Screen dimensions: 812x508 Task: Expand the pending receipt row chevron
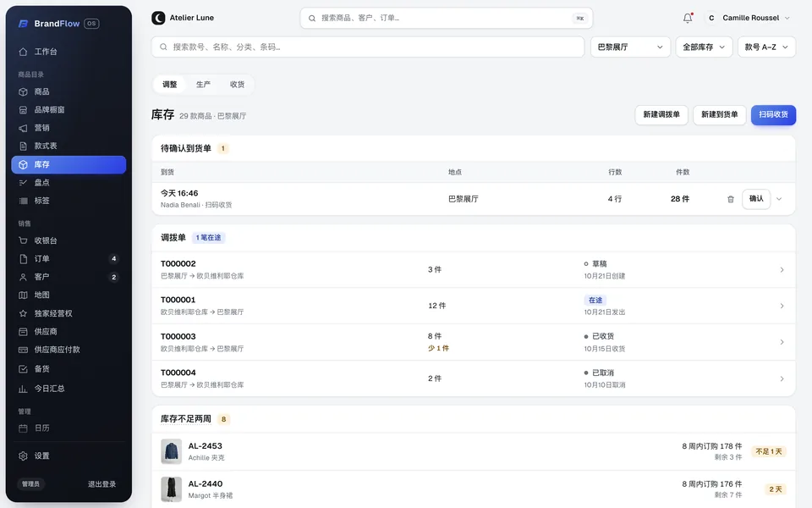[779, 199]
